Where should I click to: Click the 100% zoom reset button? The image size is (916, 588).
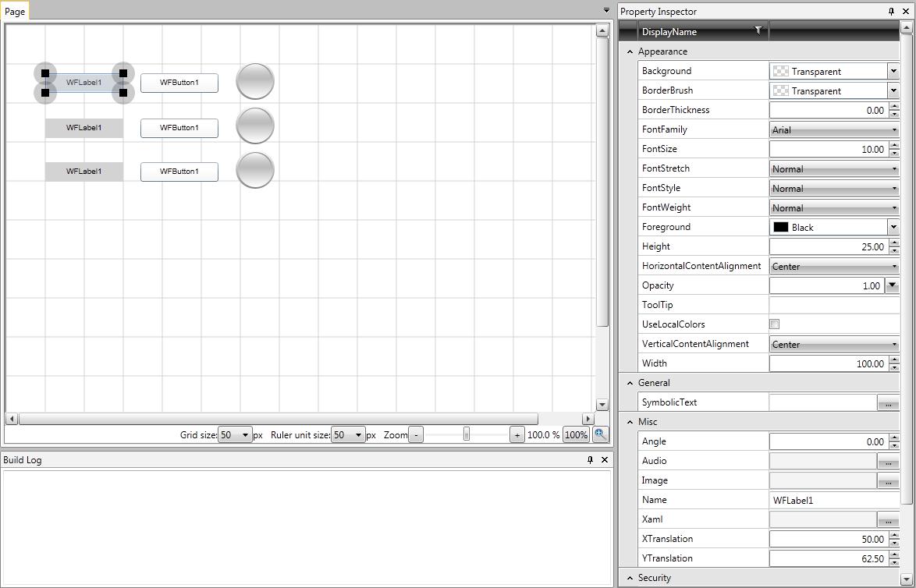[x=576, y=435]
